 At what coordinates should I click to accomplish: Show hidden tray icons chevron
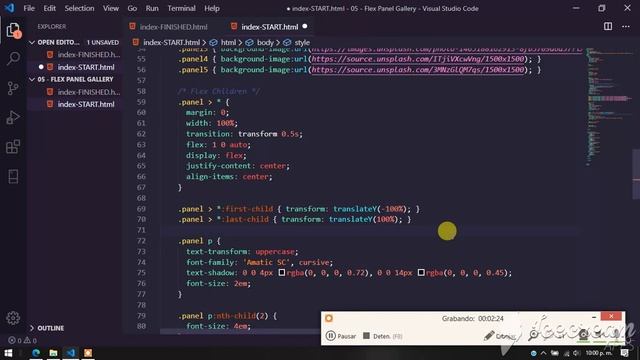(x=544, y=353)
